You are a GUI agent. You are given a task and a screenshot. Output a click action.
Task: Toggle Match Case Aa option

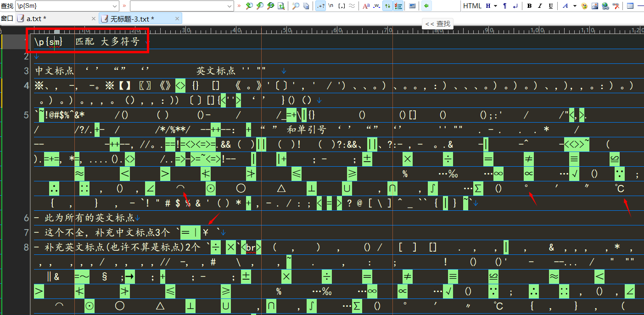pos(366,6)
